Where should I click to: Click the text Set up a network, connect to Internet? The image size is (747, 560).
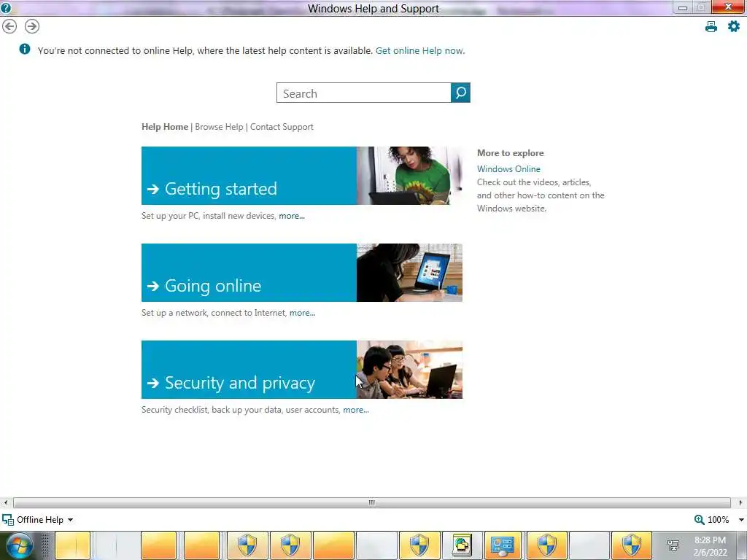[x=214, y=313]
